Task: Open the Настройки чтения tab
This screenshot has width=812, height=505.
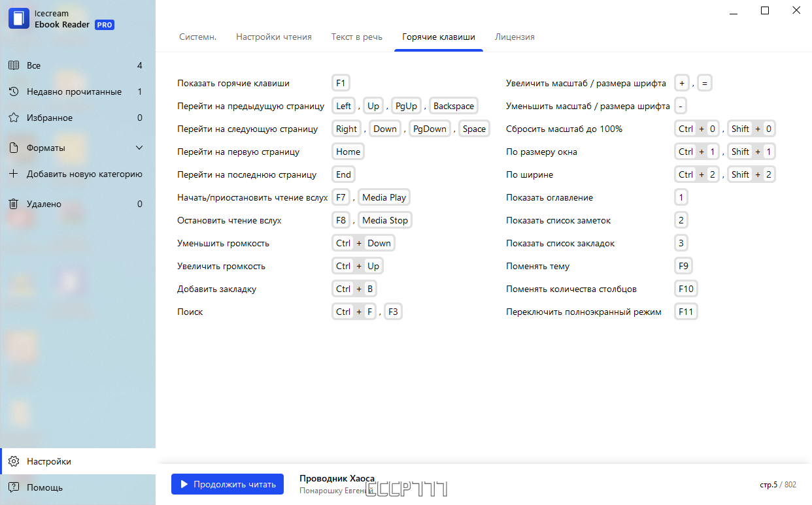Action: (x=274, y=37)
